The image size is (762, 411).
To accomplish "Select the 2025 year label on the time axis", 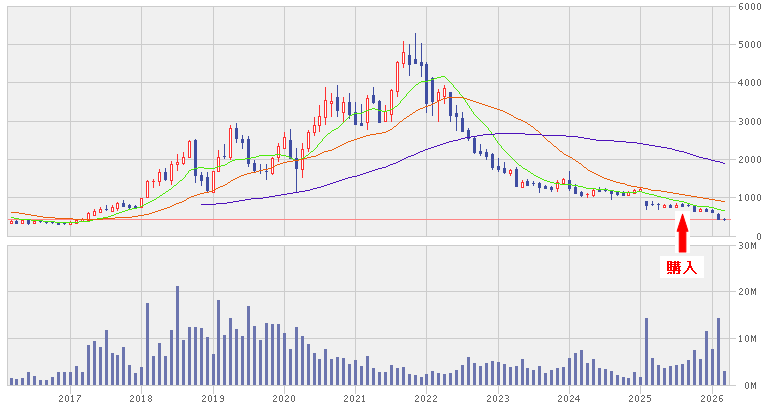I will pyautogui.click(x=640, y=399).
